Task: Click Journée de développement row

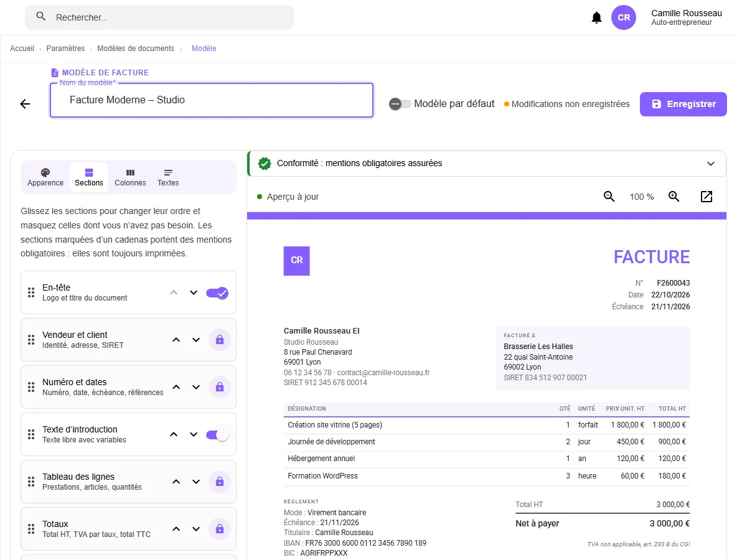Action: [487, 442]
